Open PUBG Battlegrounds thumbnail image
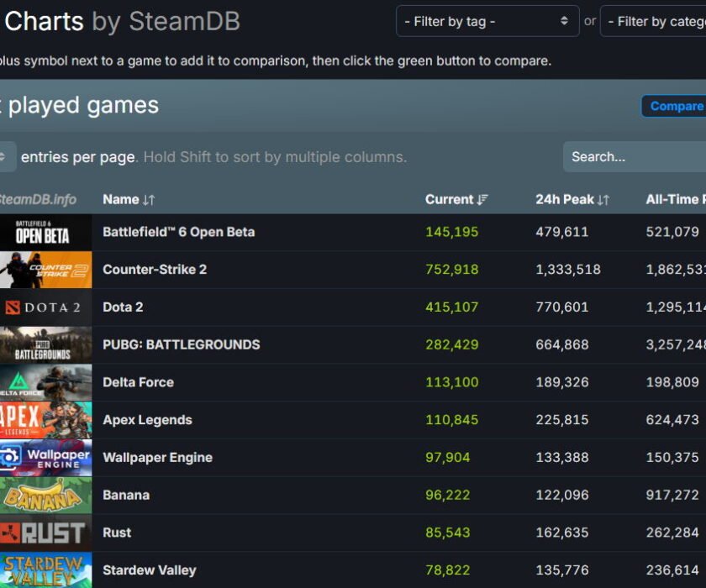706x588 pixels. pyautogui.click(x=46, y=345)
